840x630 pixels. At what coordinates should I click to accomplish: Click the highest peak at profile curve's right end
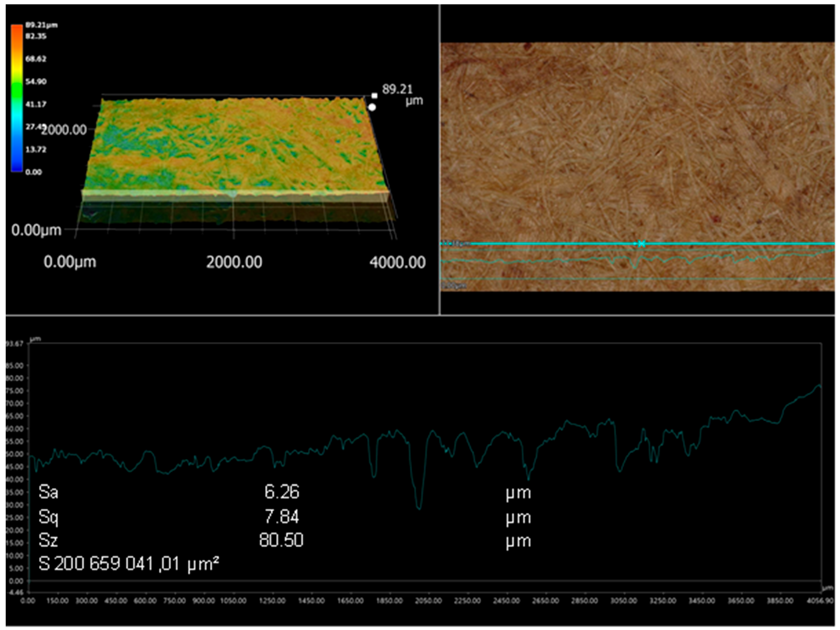[x=819, y=385]
